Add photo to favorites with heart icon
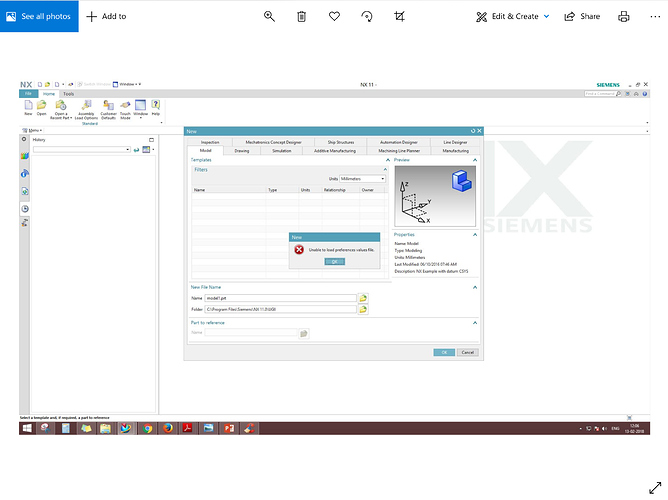The width and height of the screenshot is (668, 500). (x=334, y=16)
